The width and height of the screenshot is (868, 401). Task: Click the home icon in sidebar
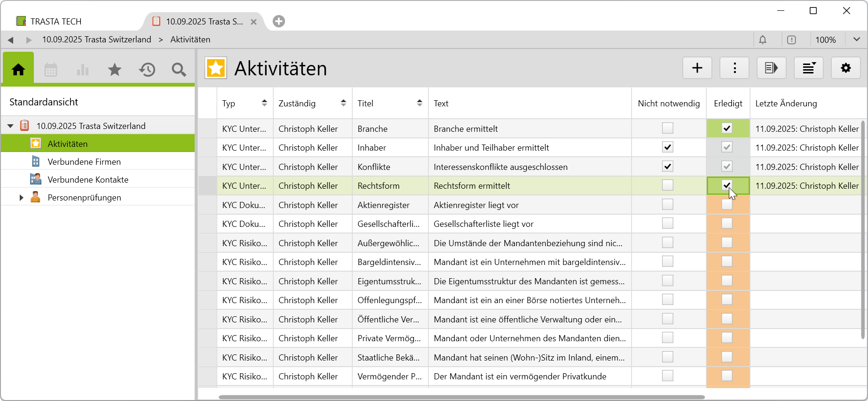pyautogui.click(x=18, y=70)
